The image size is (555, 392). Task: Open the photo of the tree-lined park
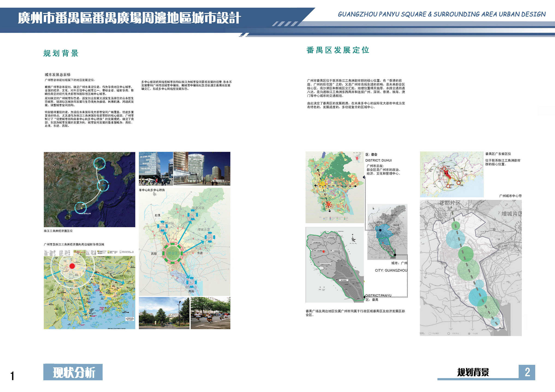(x=164, y=313)
